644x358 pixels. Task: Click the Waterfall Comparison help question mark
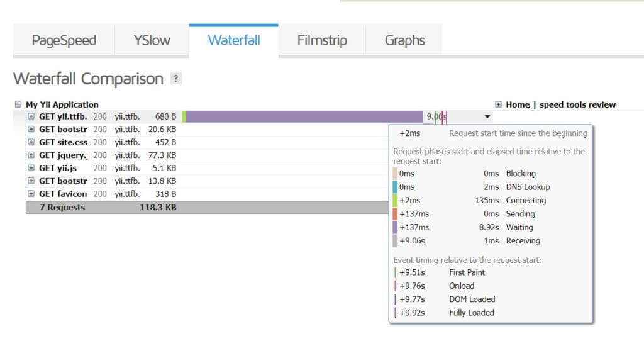[176, 79]
